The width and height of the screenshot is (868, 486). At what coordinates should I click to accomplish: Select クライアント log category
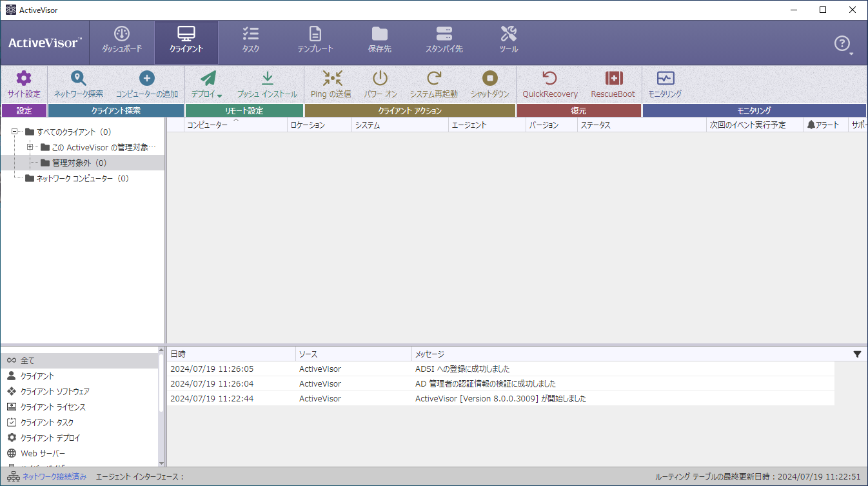pyautogui.click(x=79, y=376)
